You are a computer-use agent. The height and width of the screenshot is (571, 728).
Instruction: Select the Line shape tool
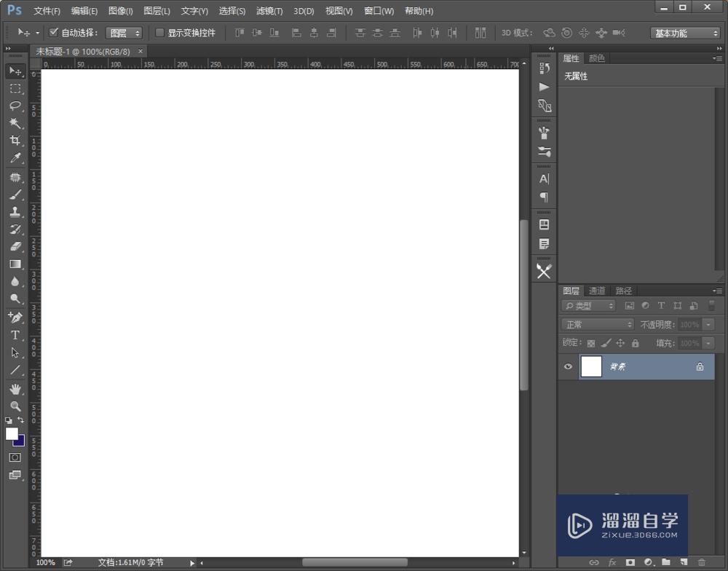click(15, 370)
